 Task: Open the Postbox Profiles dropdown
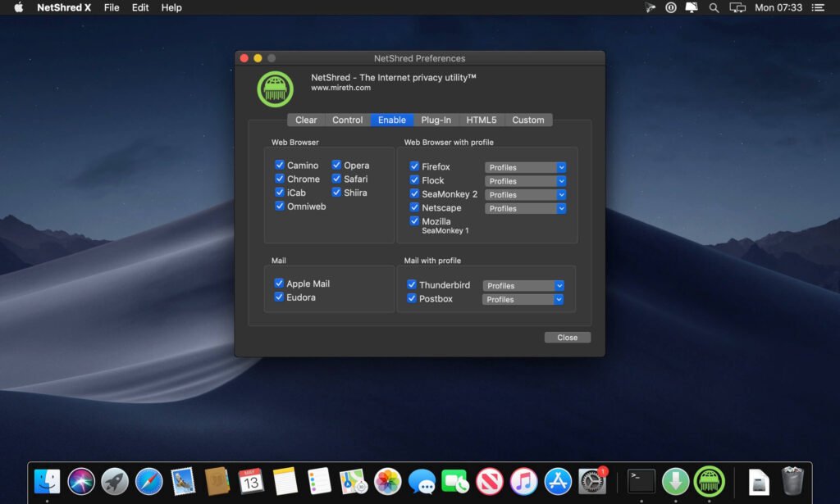pos(523,299)
